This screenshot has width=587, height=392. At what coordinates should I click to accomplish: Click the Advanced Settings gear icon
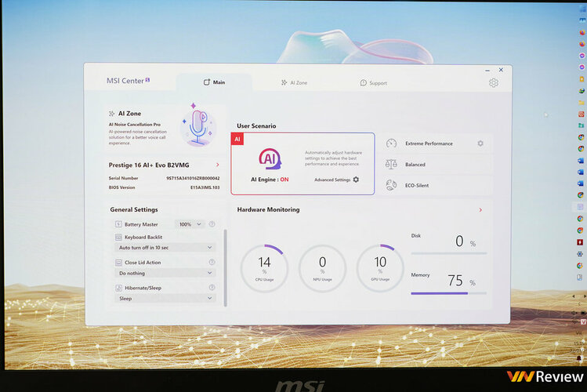356,180
